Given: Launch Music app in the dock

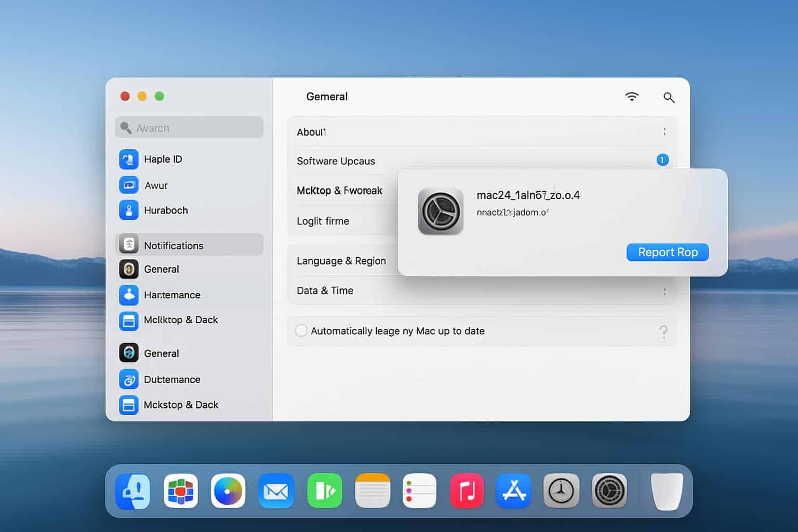Looking at the screenshot, I should click(467, 491).
